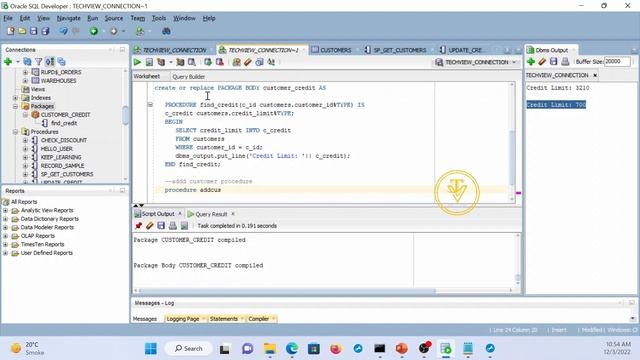Screen dimensions: 640x360
Task: Open the dropdown arrow beside New Connection icon
Action: (x=18, y=62)
